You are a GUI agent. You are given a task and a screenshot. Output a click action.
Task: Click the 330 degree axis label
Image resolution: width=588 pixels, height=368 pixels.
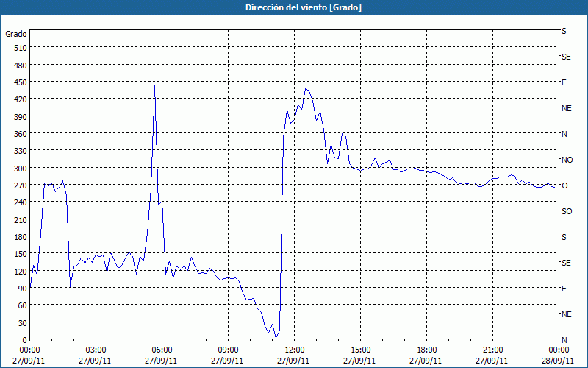click(21, 151)
